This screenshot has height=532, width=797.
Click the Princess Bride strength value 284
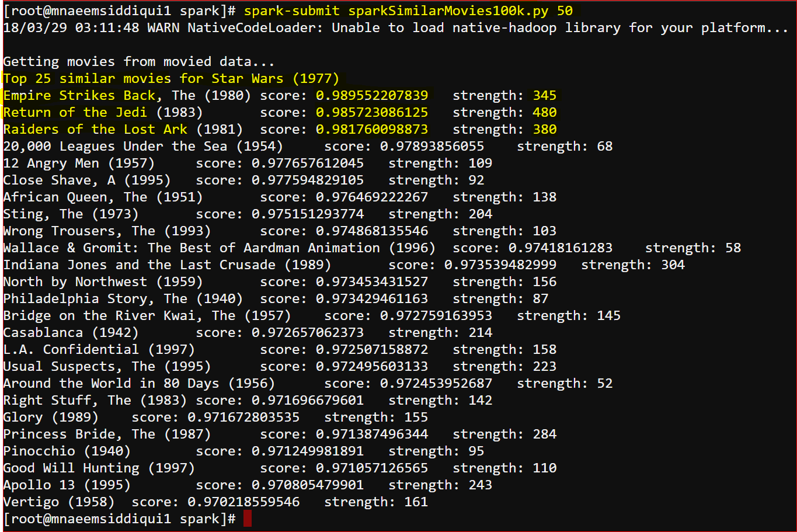[544, 434]
